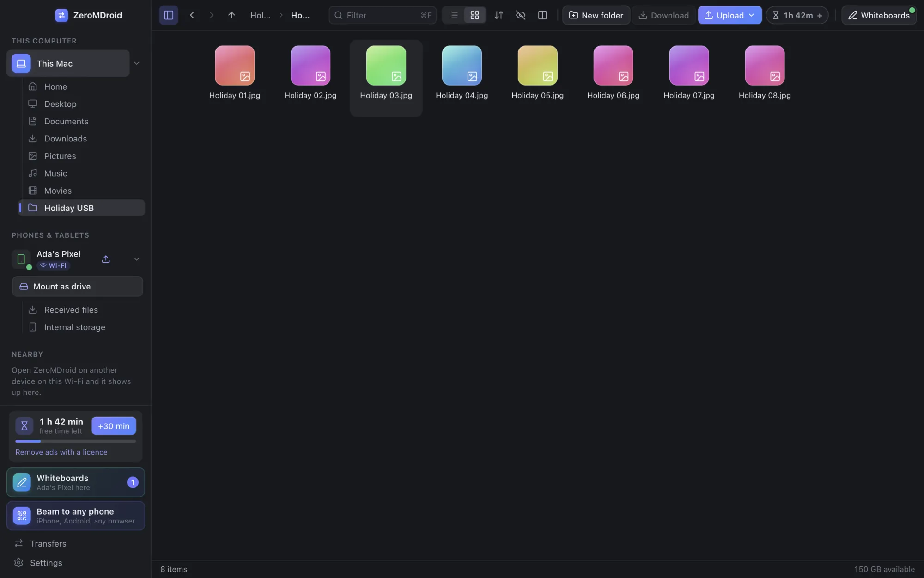Focus the Filter search field

383,15
